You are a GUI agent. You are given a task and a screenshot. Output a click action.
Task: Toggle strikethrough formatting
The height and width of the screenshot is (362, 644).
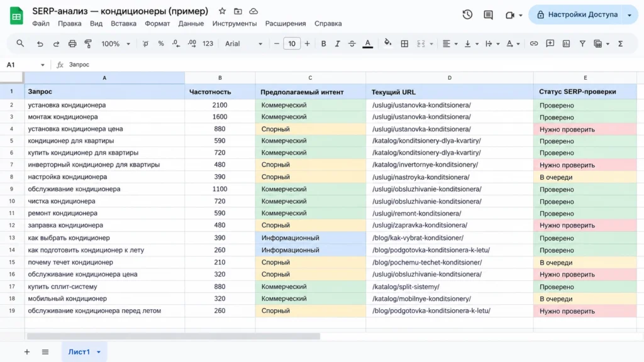[x=352, y=43]
